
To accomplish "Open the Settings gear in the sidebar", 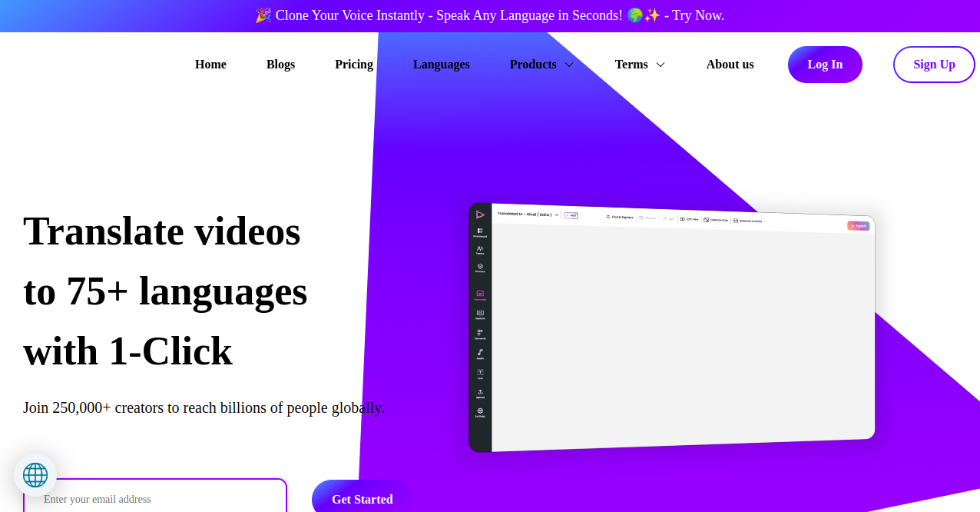I will (x=480, y=411).
